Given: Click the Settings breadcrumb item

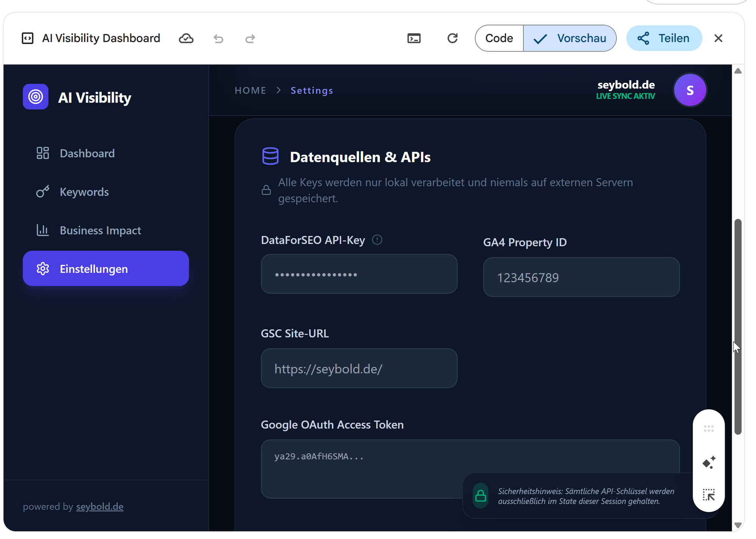Looking at the screenshot, I should [312, 90].
